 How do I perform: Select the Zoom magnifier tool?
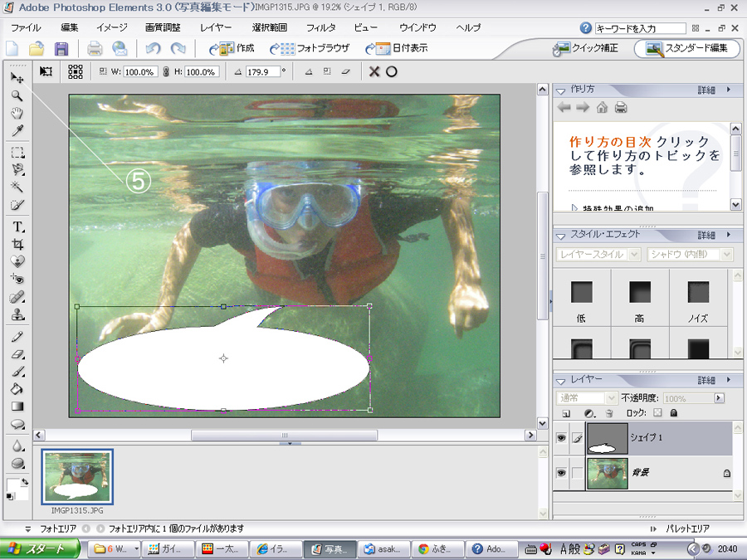(17, 95)
